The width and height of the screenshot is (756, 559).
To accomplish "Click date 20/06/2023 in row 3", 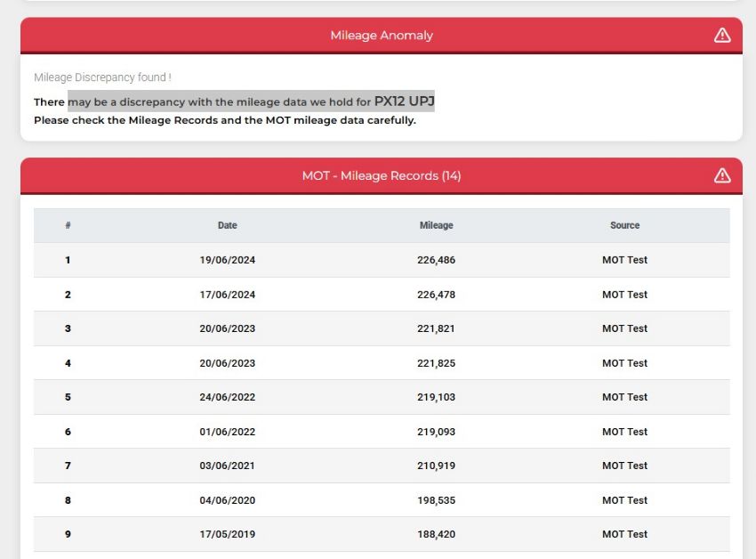I will [x=227, y=328].
